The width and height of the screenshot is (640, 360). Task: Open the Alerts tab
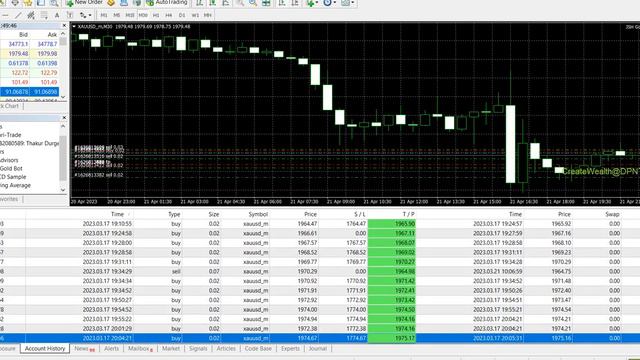[111, 349]
